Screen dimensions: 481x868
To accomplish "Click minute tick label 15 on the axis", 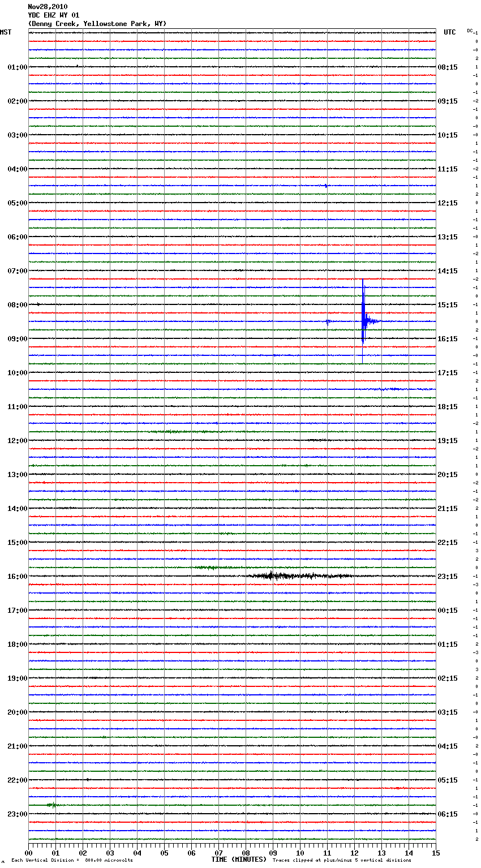I will pyautogui.click(x=436, y=853).
